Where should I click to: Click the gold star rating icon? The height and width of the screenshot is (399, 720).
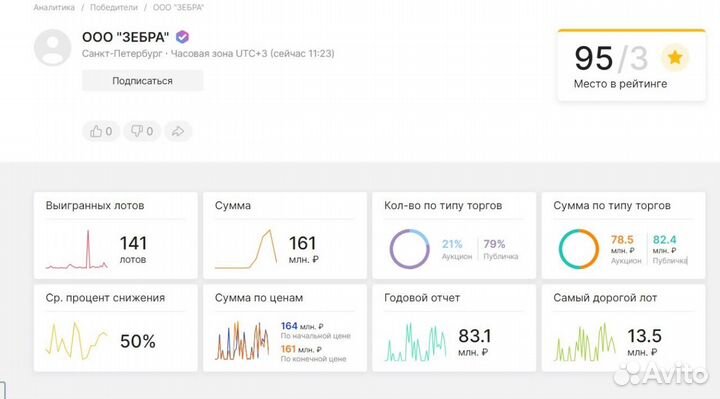[675, 58]
